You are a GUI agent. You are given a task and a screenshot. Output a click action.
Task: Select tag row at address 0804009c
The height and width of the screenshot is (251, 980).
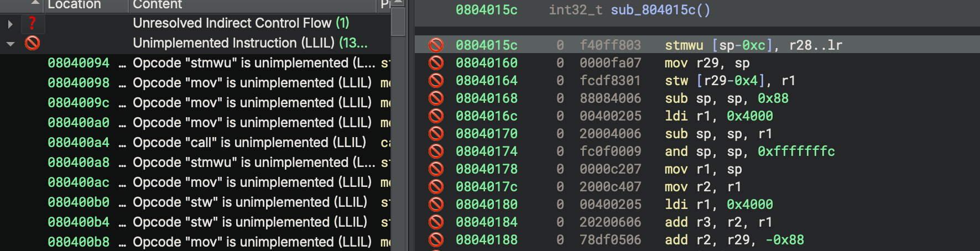point(195,103)
